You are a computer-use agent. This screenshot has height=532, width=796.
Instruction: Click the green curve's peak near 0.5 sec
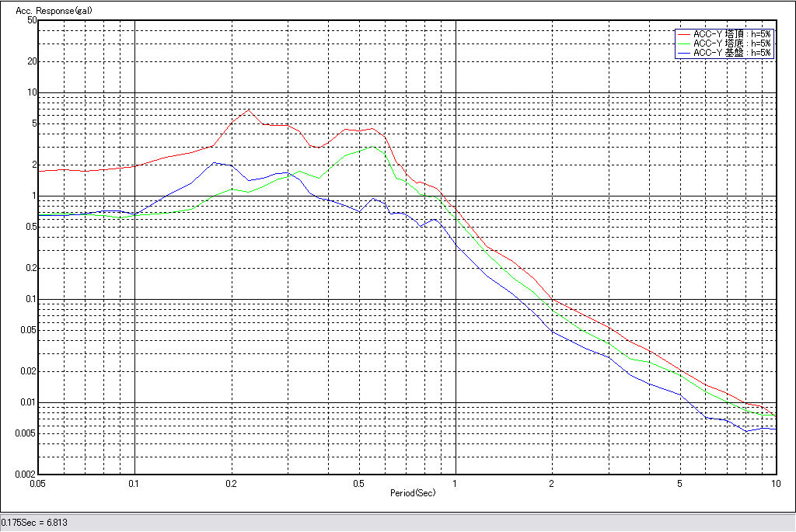click(372, 147)
